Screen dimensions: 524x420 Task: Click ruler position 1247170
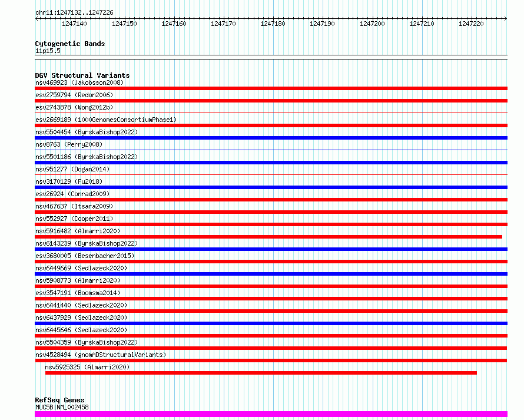coord(223,24)
